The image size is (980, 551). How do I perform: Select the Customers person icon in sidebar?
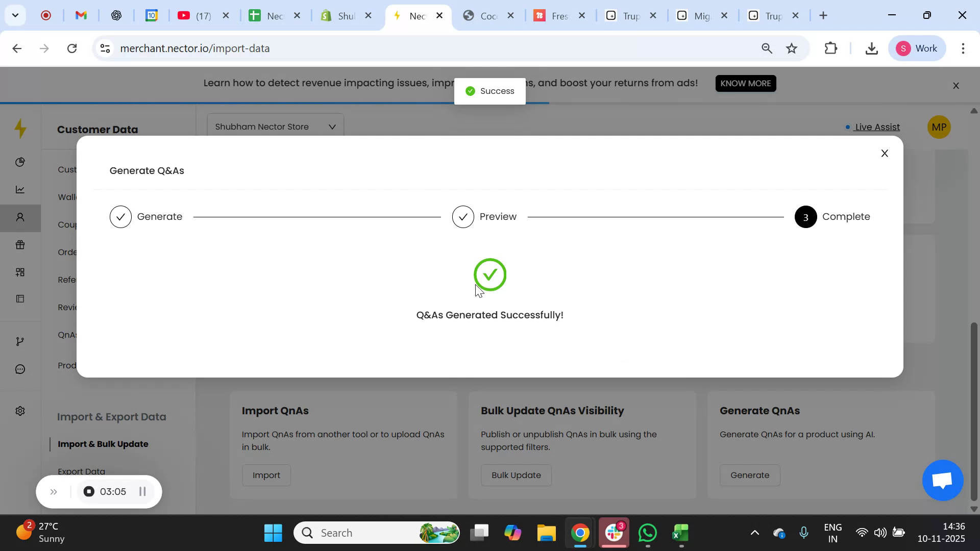click(x=20, y=217)
